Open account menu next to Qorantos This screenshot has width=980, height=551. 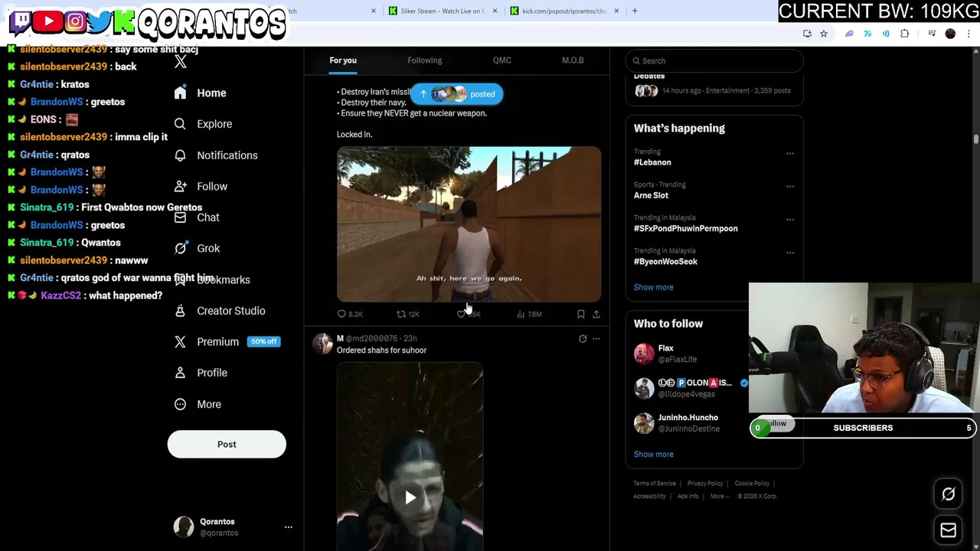coord(289,527)
